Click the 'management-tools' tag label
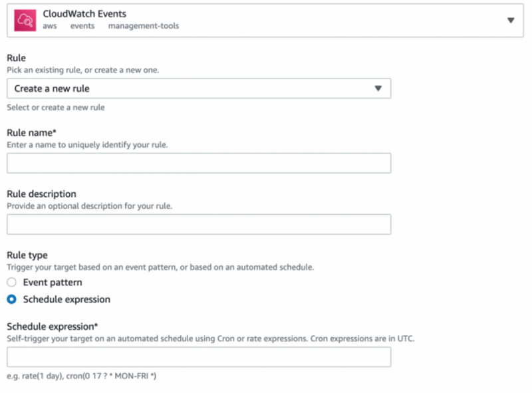The width and height of the screenshot is (532, 393). pos(143,27)
